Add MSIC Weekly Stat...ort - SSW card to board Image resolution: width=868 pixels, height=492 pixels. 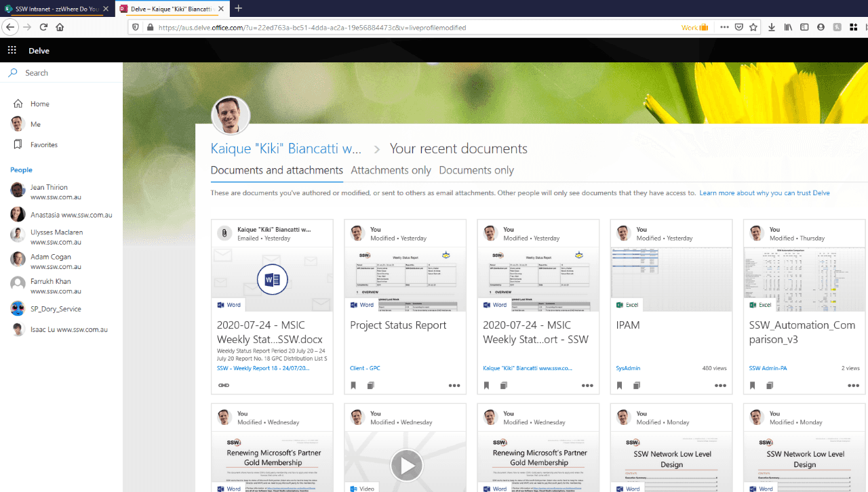[503, 386]
